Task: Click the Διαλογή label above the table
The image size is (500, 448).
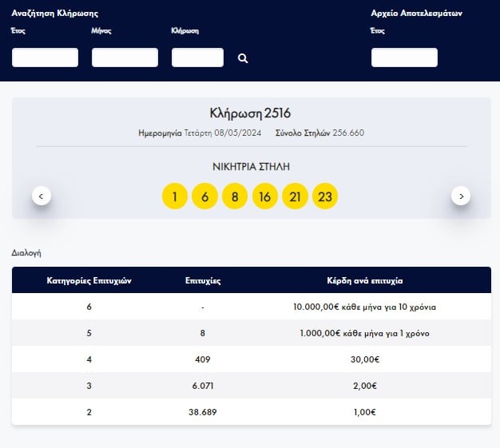Action: coord(26,253)
